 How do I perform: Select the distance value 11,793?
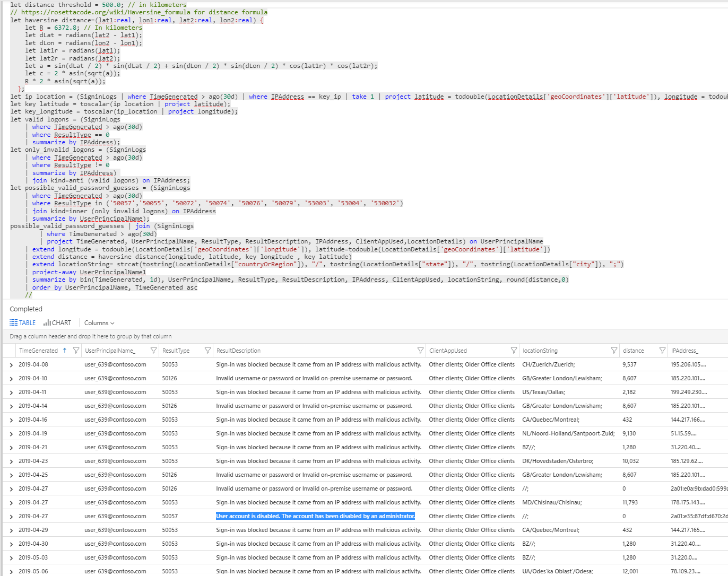click(630, 502)
